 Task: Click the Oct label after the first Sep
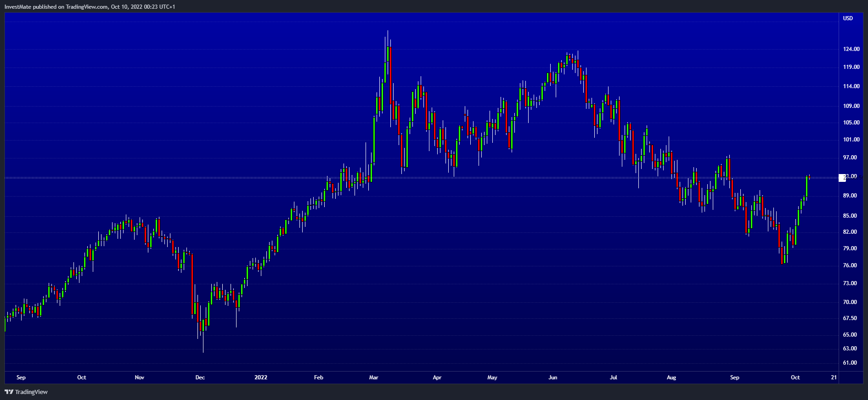pyautogui.click(x=82, y=377)
